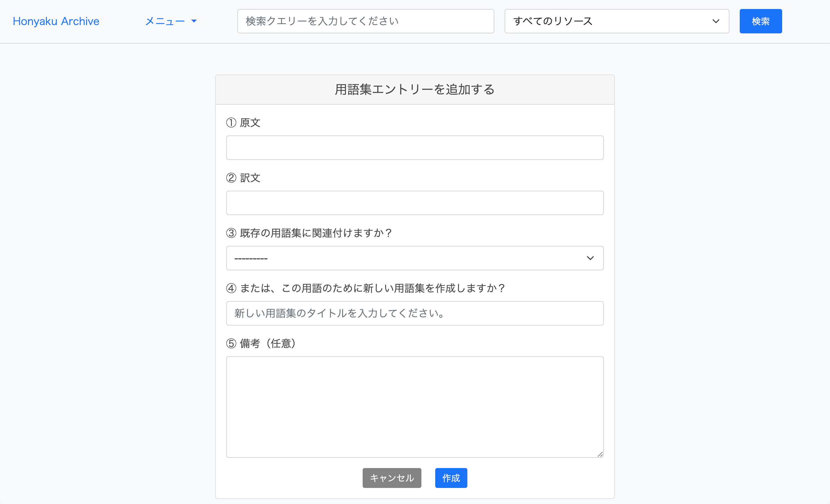Grab the textarea resize handle corner
Screen dimensions: 830x504
600,455
